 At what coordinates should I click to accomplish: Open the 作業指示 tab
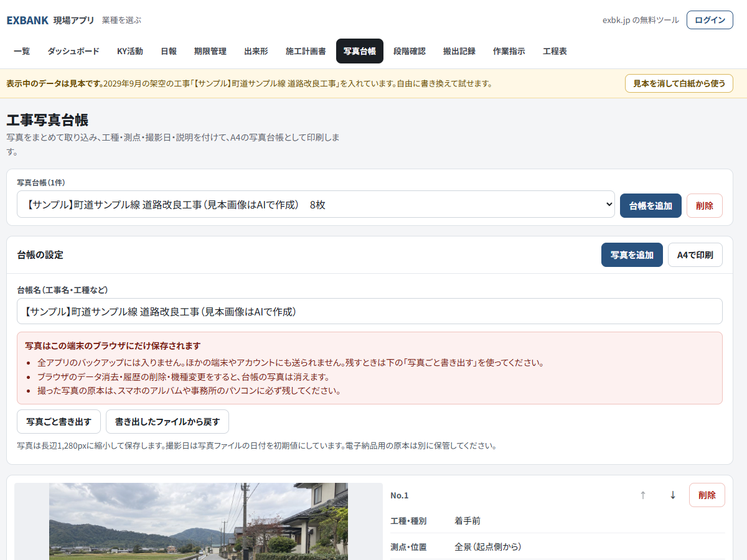coord(509,51)
